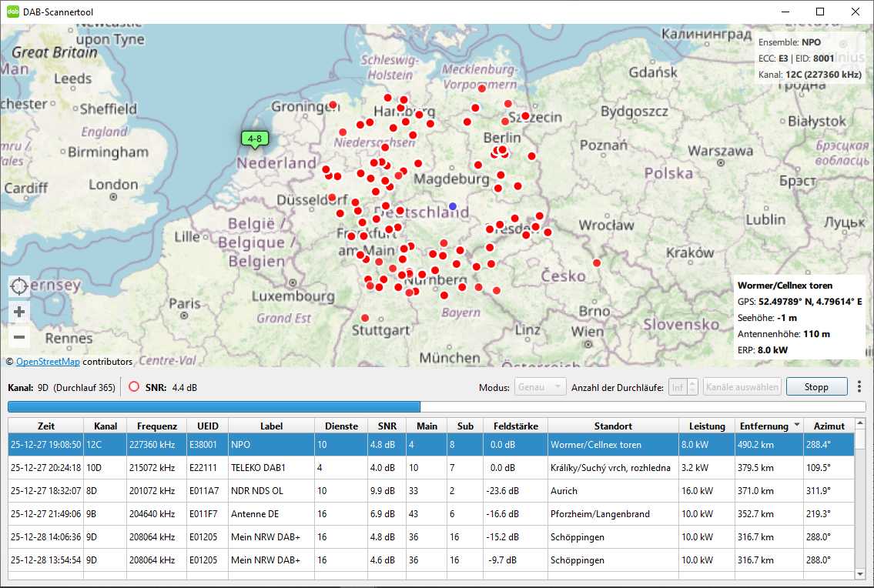Click the blue receiver location dot

tap(453, 205)
